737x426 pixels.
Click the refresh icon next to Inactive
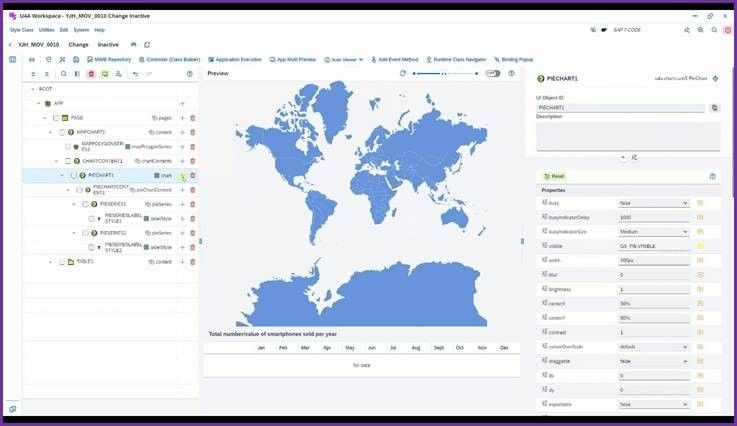pyautogui.click(x=147, y=45)
